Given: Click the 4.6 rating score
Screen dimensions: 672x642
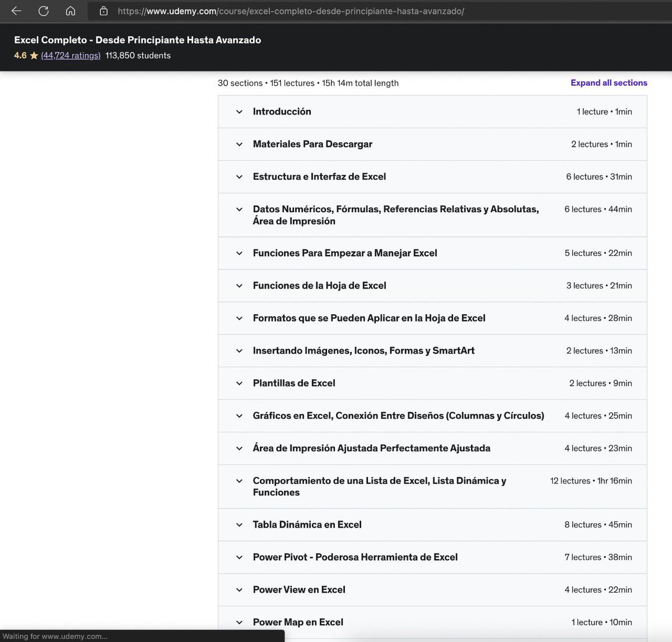Looking at the screenshot, I should coord(20,55).
